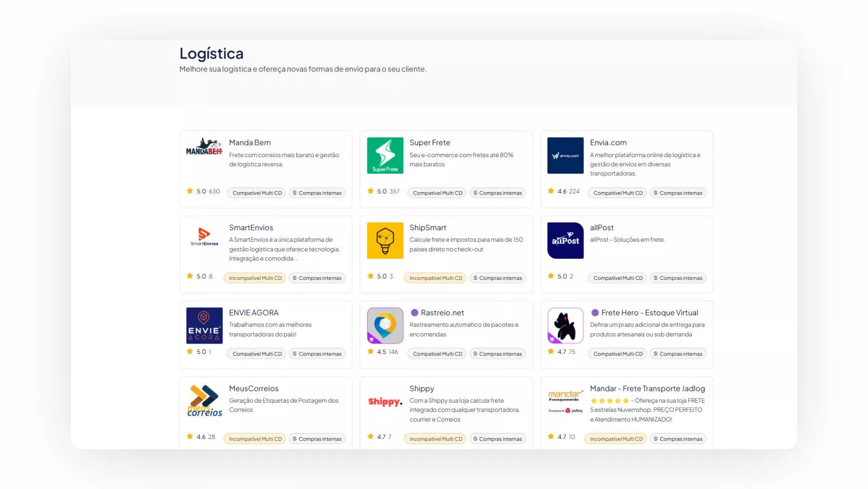Open the Super Frete app title
The image size is (868, 489).
tap(430, 143)
